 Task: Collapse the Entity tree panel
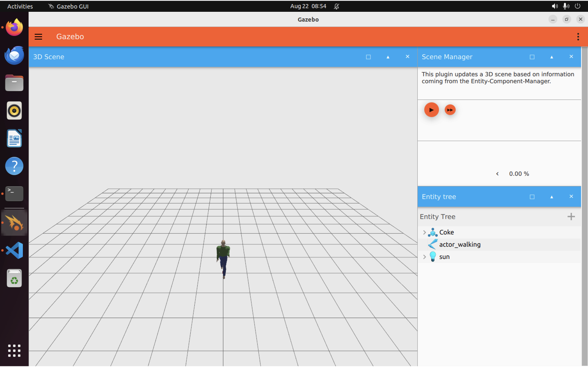coord(551,197)
